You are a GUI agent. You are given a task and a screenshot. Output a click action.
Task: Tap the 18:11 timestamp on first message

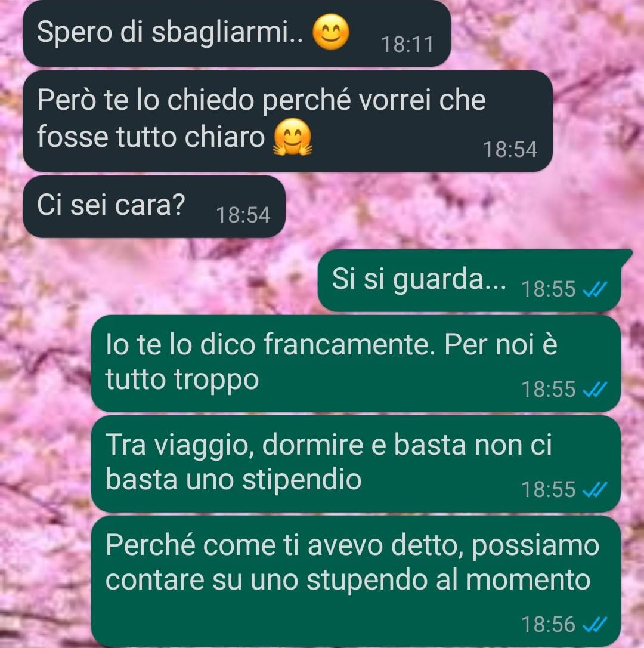(407, 44)
